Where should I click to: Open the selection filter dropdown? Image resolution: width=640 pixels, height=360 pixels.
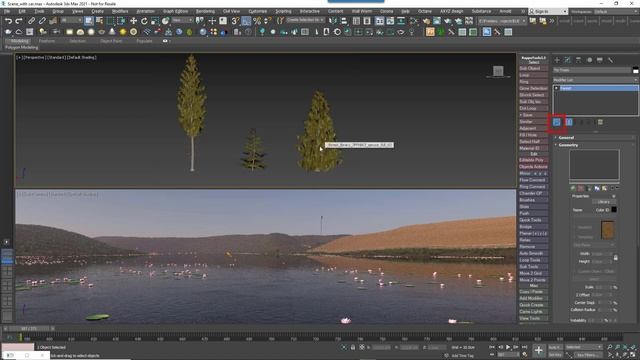pos(71,20)
